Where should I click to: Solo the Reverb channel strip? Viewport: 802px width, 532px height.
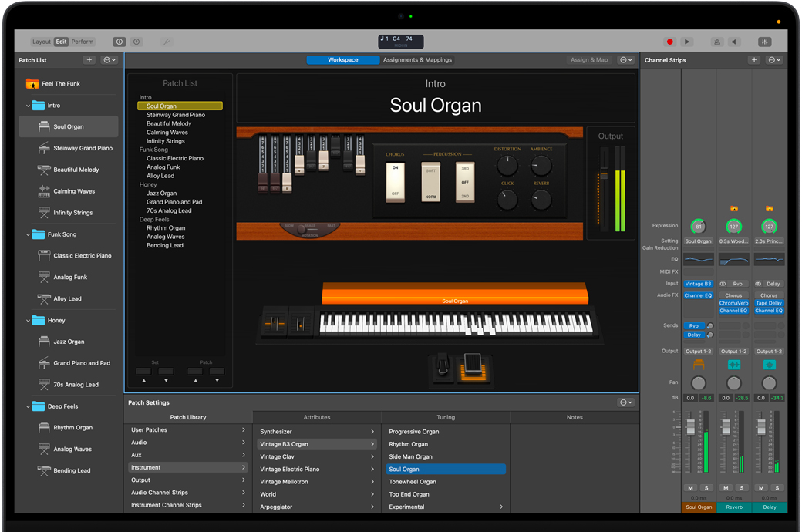742,488
